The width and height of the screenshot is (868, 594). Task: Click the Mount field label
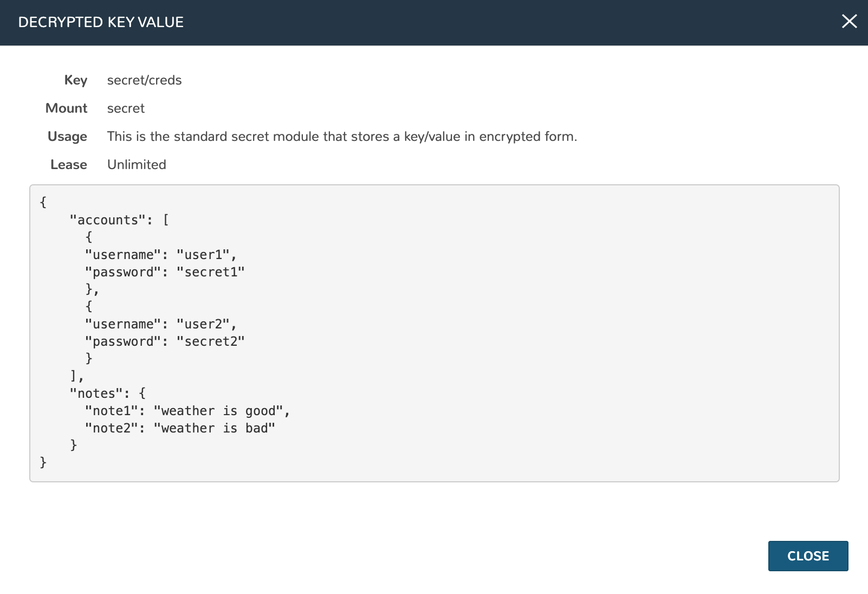coord(66,108)
